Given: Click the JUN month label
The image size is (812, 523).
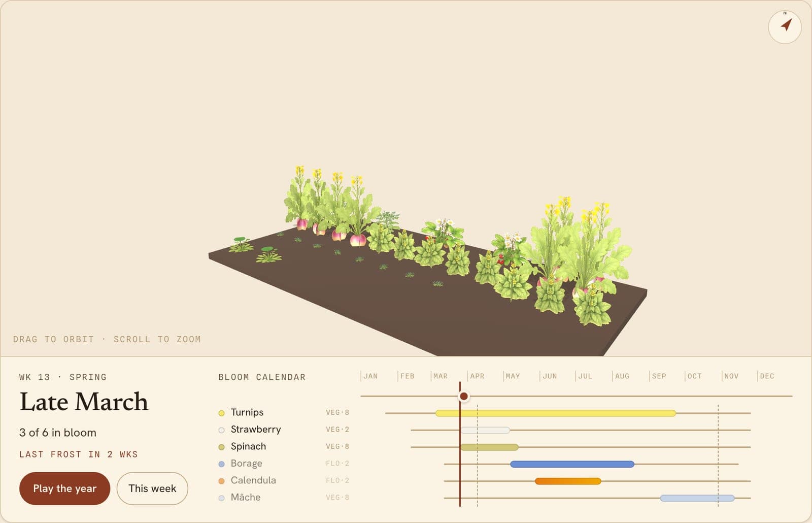Looking at the screenshot, I should click(550, 376).
